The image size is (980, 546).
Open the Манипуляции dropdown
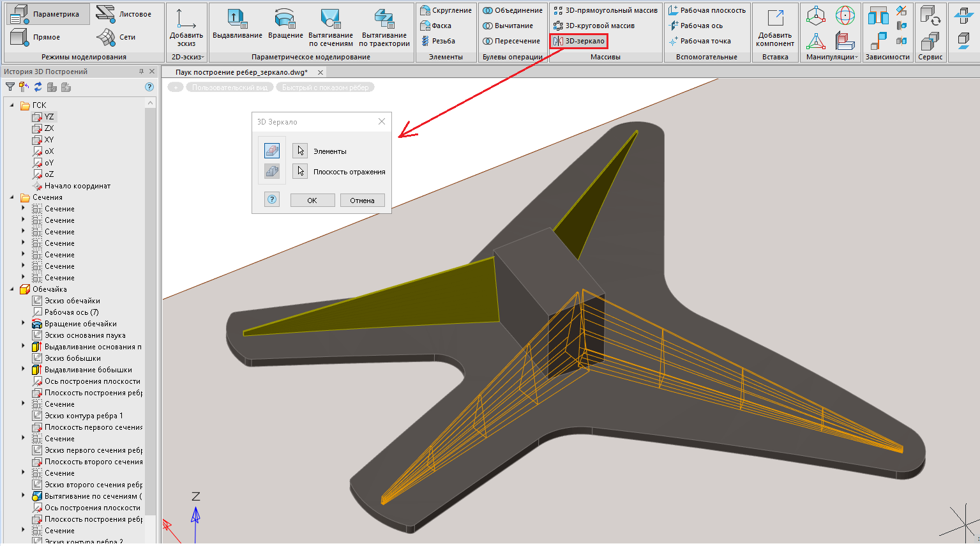pos(830,57)
